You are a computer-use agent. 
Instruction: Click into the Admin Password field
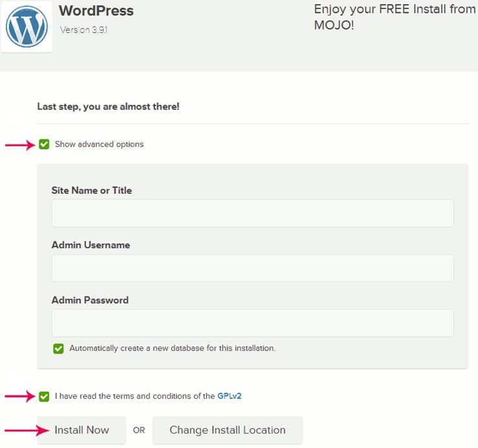tap(253, 323)
